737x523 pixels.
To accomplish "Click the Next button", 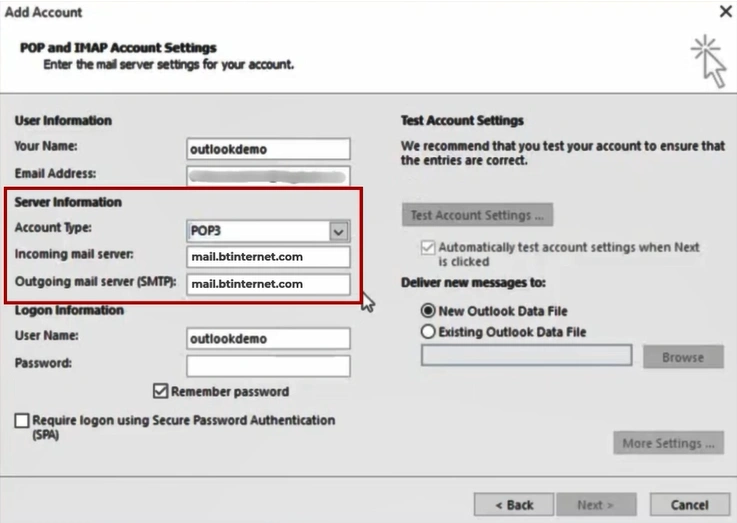I will click(x=596, y=505).
